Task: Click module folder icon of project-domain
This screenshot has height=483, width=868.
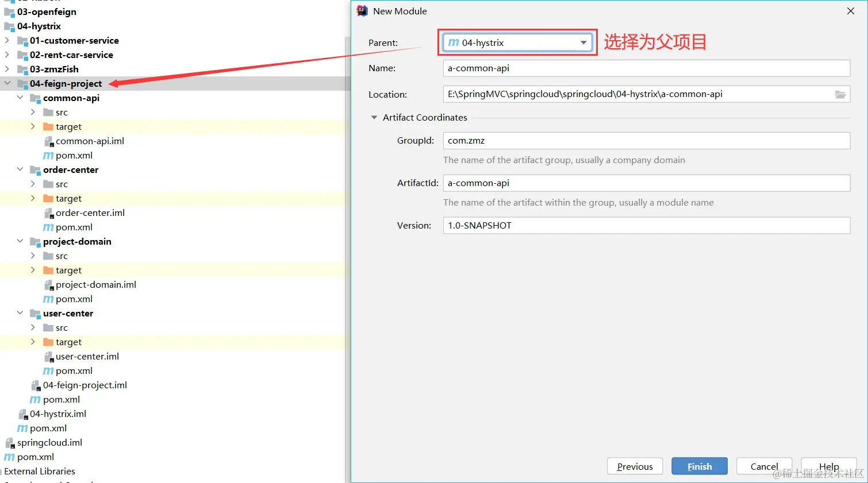Action: (x=35, y=242)
